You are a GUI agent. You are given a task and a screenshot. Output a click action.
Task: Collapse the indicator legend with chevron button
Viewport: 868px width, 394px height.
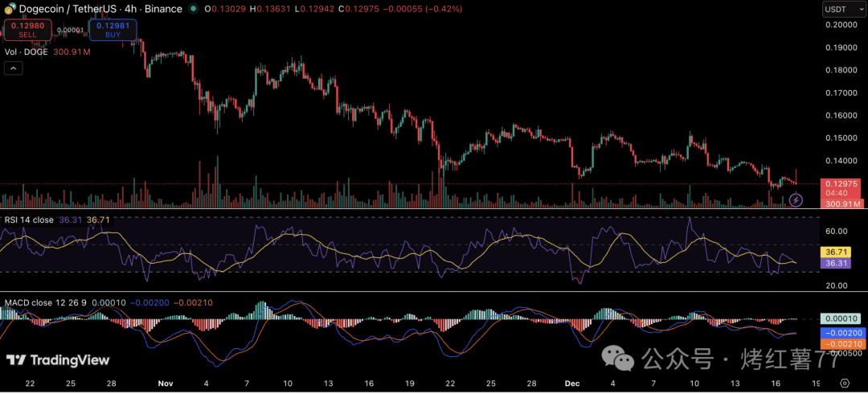click(13, 68)
